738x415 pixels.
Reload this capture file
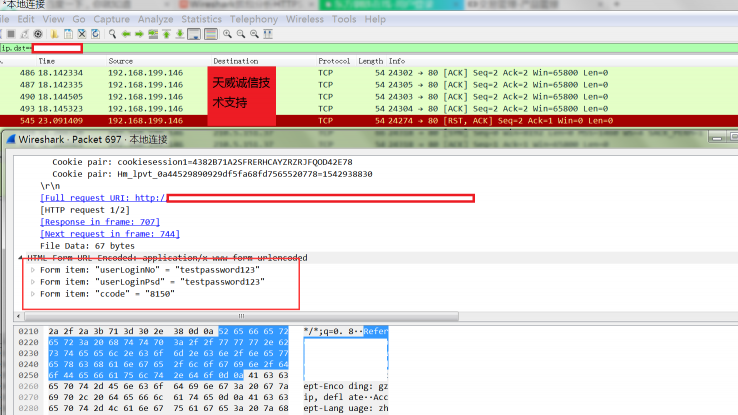(96, 34)
